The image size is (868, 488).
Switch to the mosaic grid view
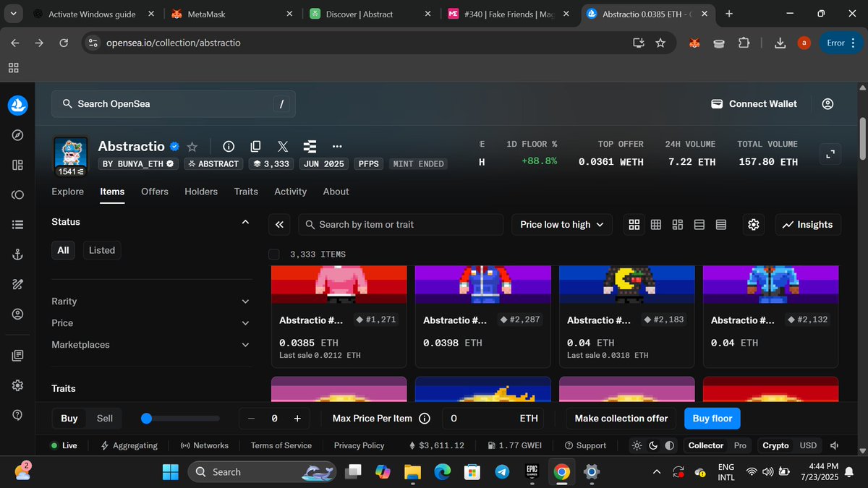678,225
